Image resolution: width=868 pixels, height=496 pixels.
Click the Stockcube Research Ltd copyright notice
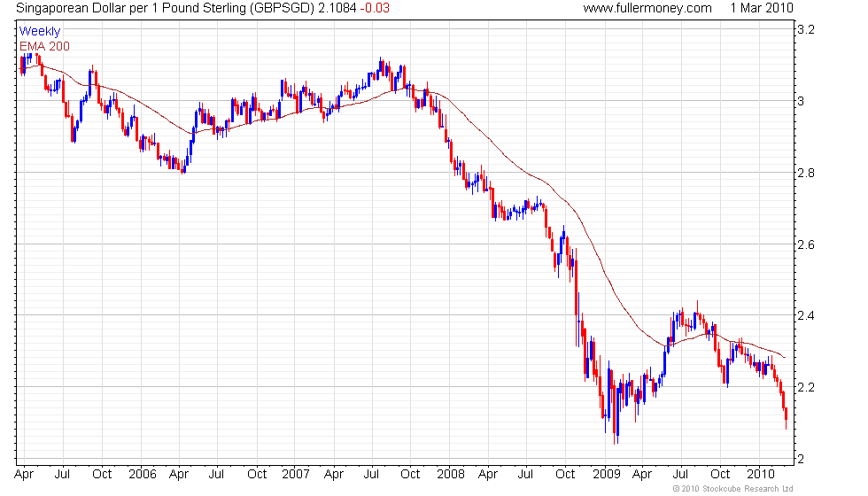732,488
